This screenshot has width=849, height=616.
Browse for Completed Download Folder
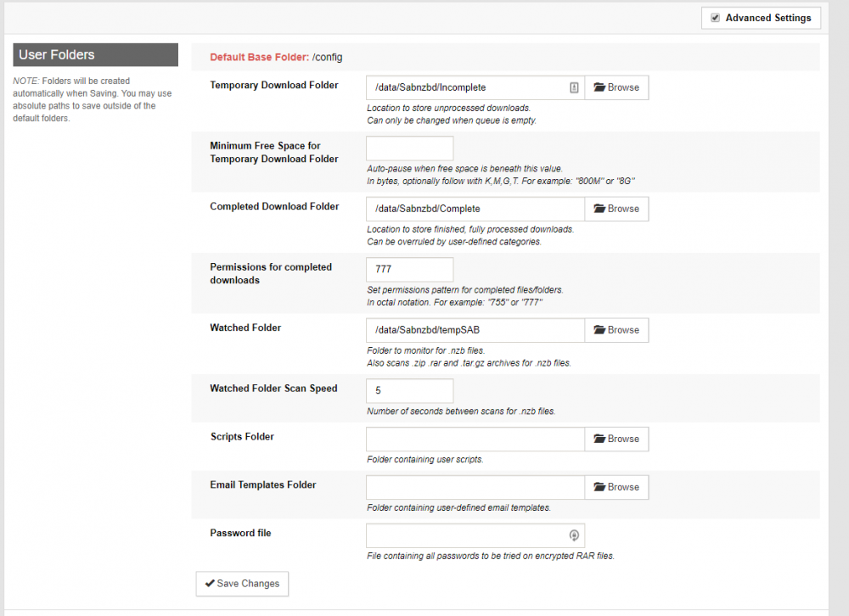pos(616,209)
